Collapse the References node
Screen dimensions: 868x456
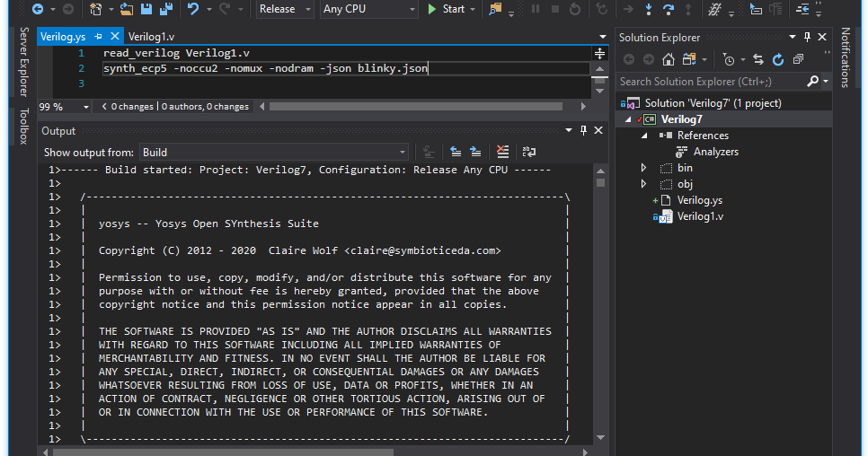(x=643, y=136)
